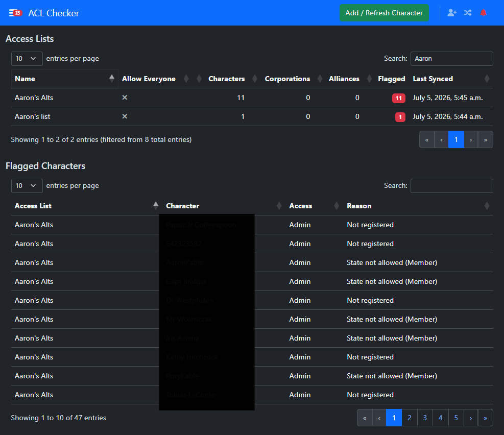Click Showing 1 to 10 of 47 entries

[x=59, y=418]
